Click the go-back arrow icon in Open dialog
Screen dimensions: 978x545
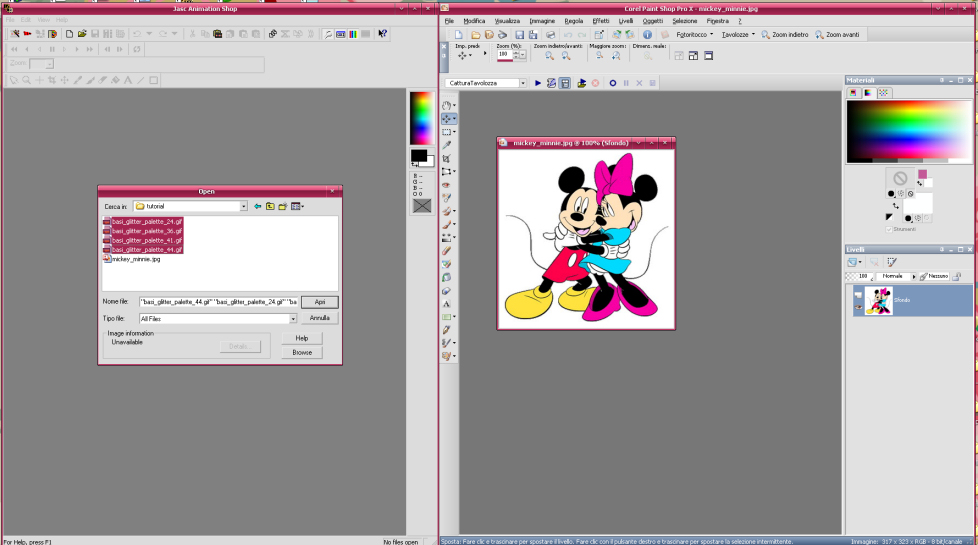tap(258, 206)
